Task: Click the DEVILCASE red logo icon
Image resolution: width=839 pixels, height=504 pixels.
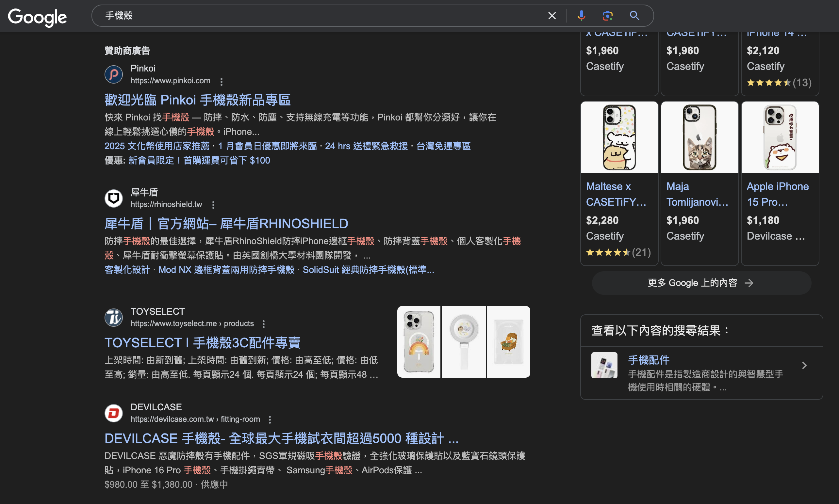Action: (x=113, y=413)
